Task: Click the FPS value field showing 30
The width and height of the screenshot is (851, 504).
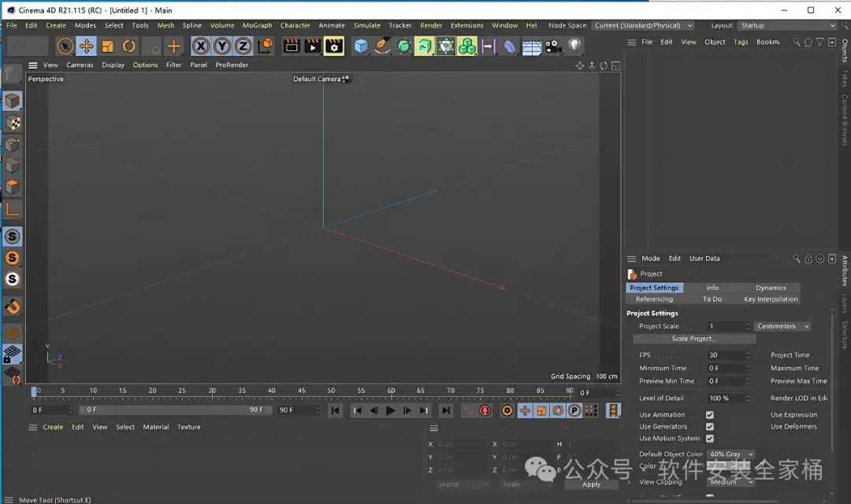Action: pos(728,355)
